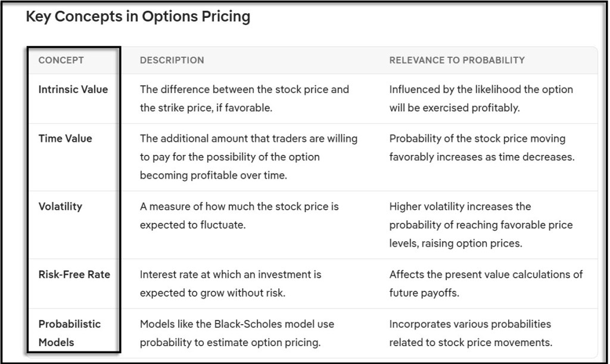Click the RELEVANCE TO PROBABILITY column header
Viewport: 610px width, 364px height.
point(457,60)
